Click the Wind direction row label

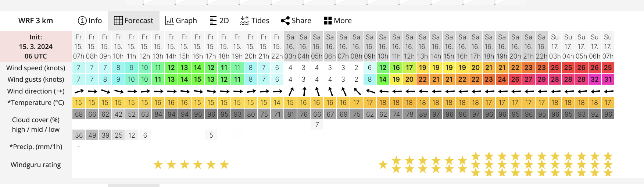pyautogui.click(x=36, y=91)
